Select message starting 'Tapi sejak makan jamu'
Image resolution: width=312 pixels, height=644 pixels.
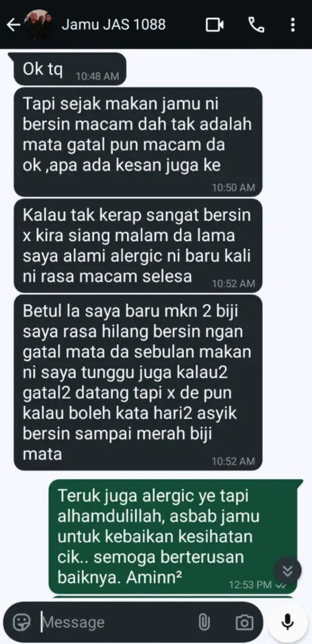138,142
